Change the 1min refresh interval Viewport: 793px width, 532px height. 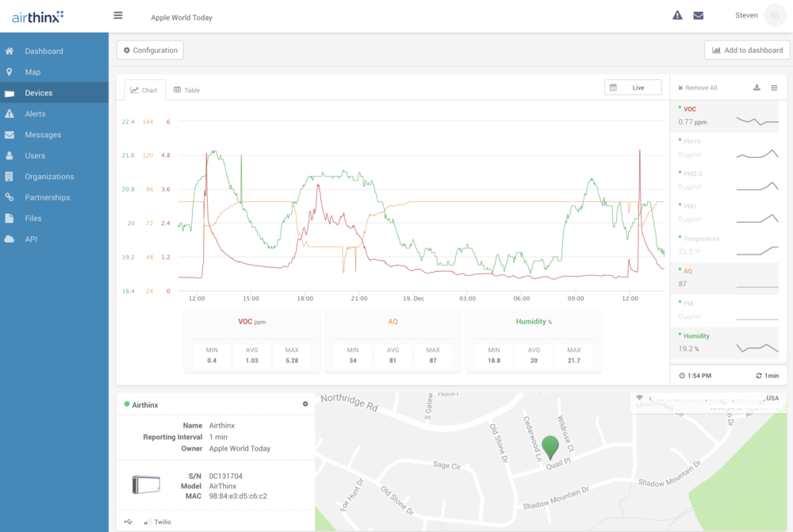767,376
